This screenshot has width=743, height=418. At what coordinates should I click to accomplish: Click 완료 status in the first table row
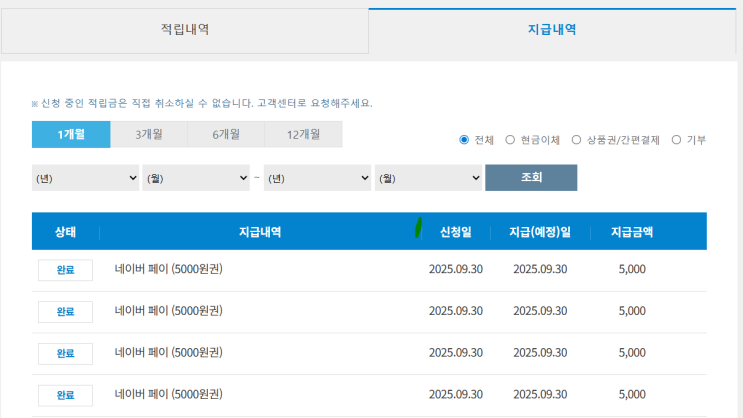[x=65, y=270]
